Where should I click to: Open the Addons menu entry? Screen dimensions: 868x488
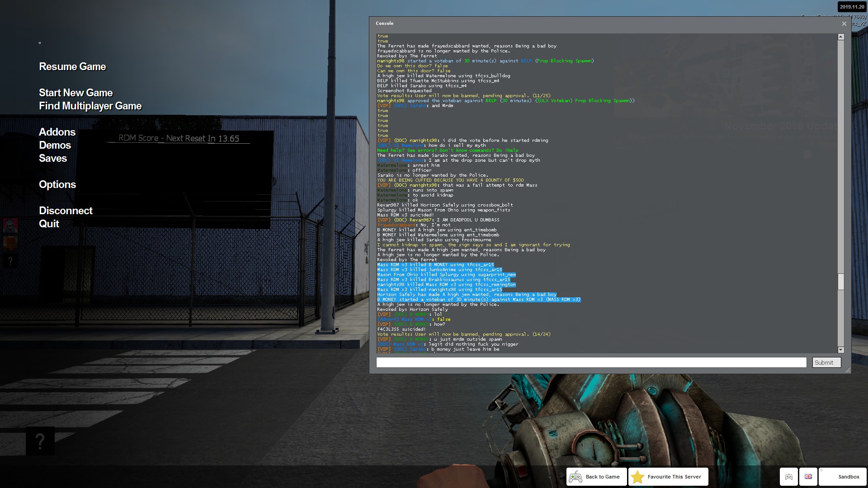(x=57, y=132)
